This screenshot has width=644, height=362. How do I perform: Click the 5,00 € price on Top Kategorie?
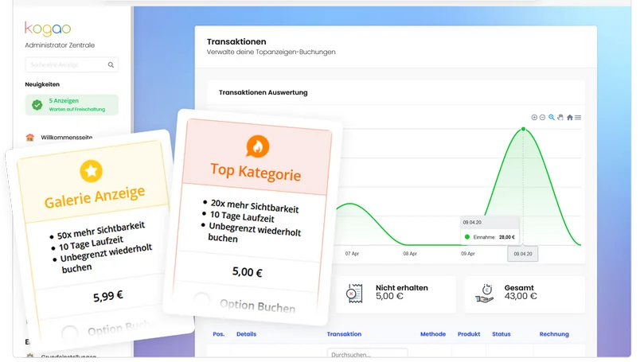point(248,272)
